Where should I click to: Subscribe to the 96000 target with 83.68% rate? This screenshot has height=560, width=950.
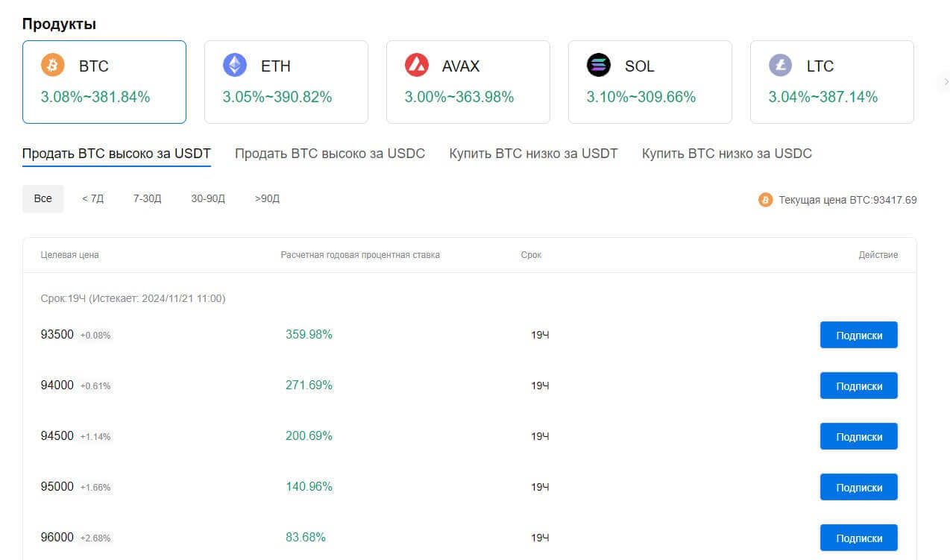858,538
